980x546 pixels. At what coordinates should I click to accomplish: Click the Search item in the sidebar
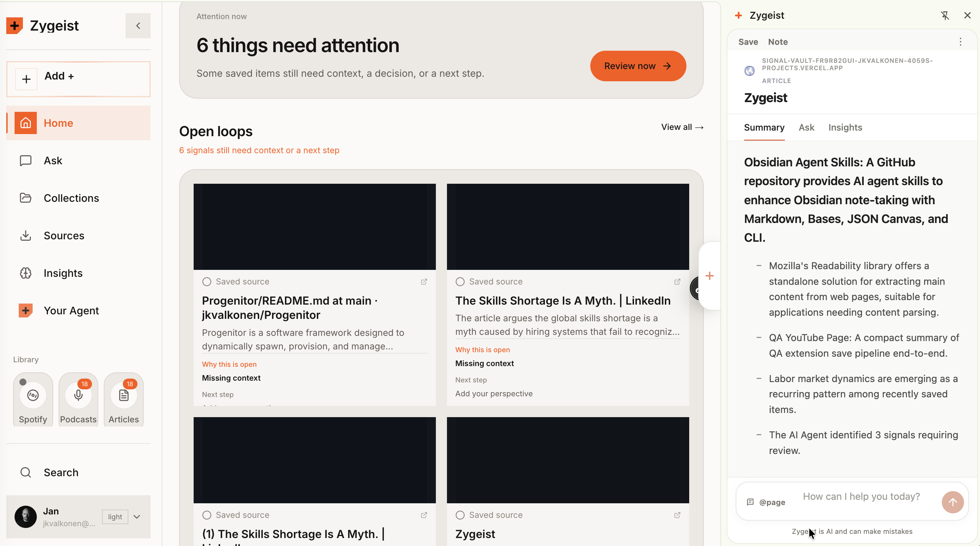tap(78, 472)
